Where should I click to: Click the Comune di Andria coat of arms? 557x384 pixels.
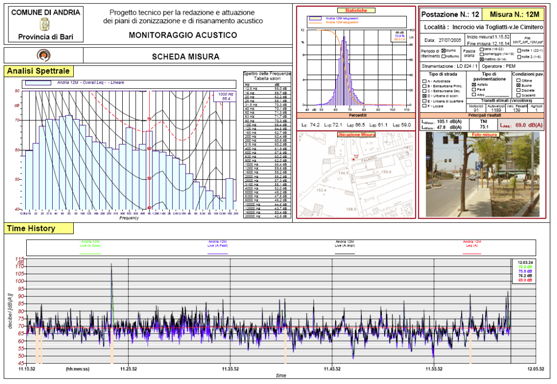tap(44, 25)
